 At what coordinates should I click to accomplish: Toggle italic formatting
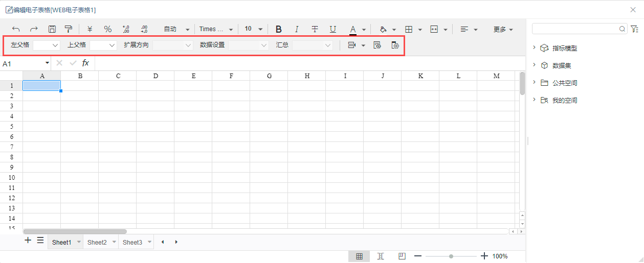point(297,29)
